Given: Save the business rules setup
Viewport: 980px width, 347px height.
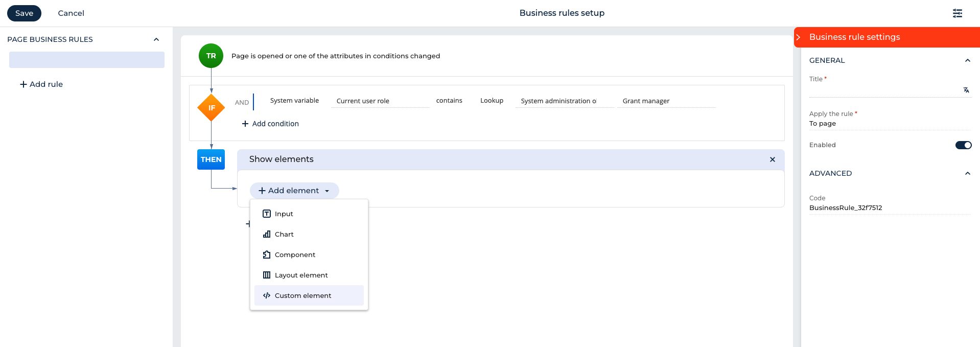Looking at the screenshot, I should 24,13.
